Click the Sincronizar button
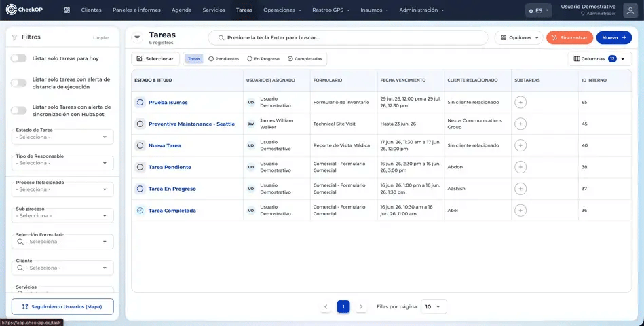 569,38
